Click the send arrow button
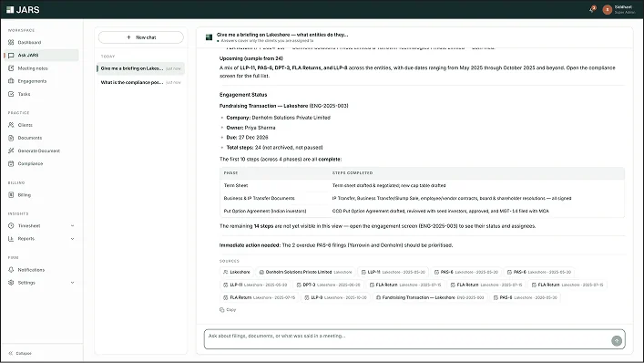This screenshot has width=644, height=363. tap(617, 340)
